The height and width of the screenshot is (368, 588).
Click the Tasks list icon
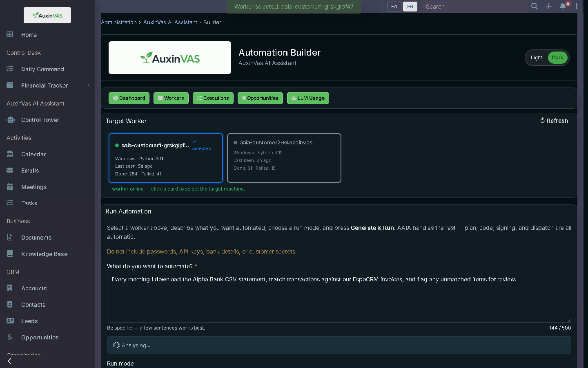10,203
